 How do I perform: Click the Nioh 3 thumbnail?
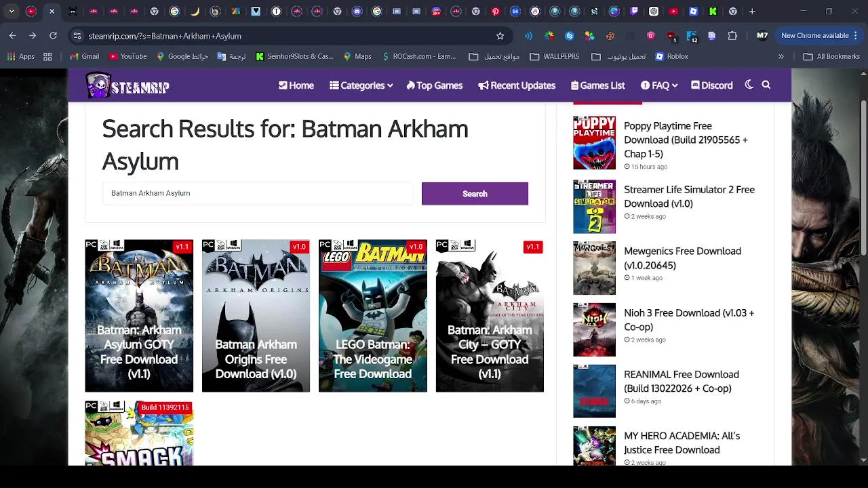[594, 330]
